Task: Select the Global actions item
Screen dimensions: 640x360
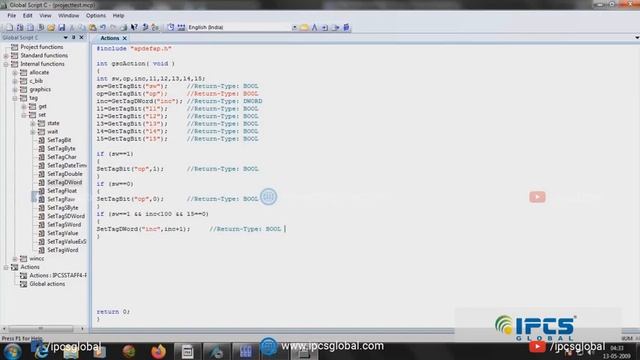Action: (x=47, y=284)
